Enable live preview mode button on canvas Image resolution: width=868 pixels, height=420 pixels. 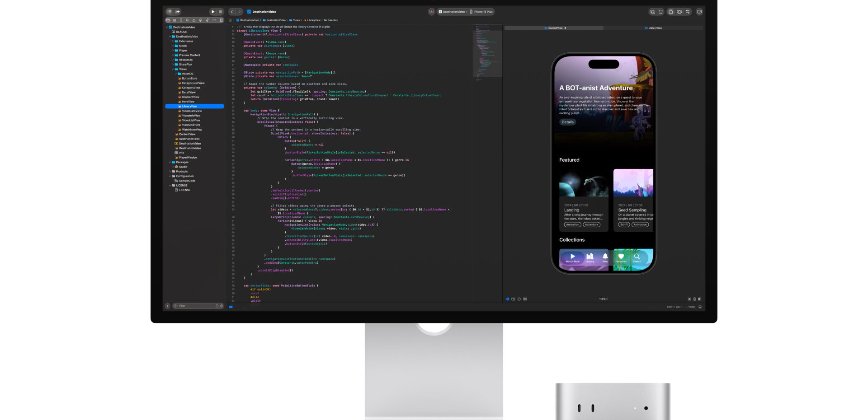click(508, 299)
